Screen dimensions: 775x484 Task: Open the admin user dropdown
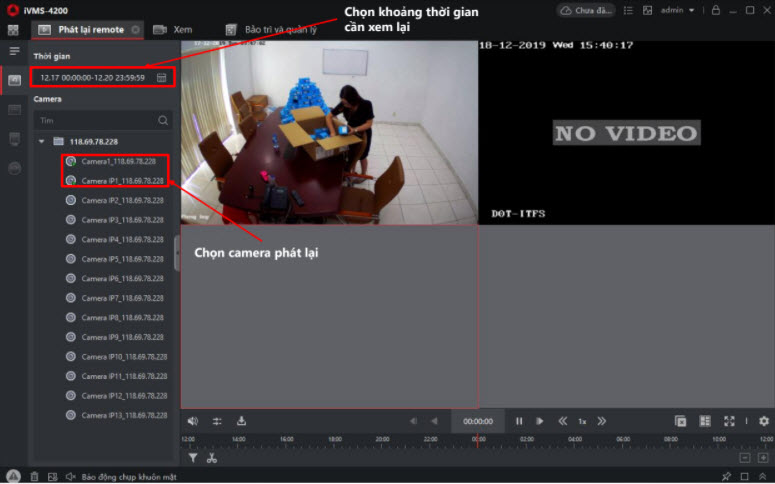click(x=676, y=10)
